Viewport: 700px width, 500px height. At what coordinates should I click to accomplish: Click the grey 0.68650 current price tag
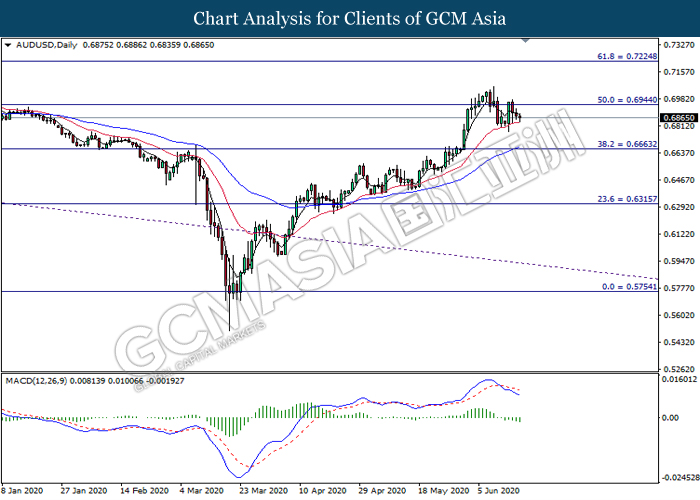(677, 118)
